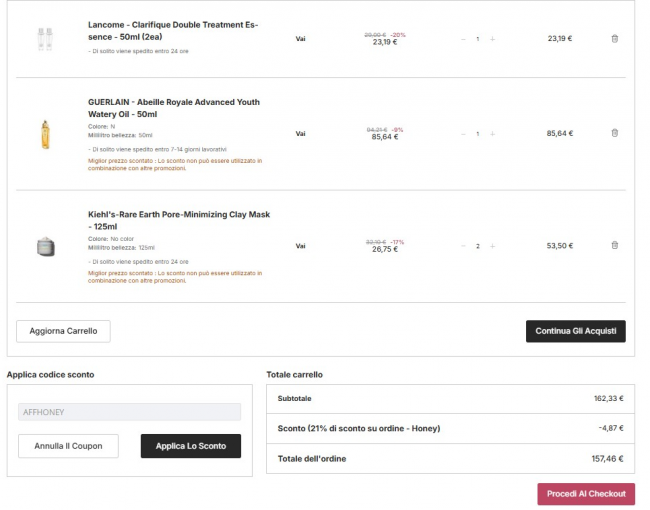Reduce Kiehl's Clay Mask quantity by one
Viewport: 650px width, 510px height.
pos(463,245)
